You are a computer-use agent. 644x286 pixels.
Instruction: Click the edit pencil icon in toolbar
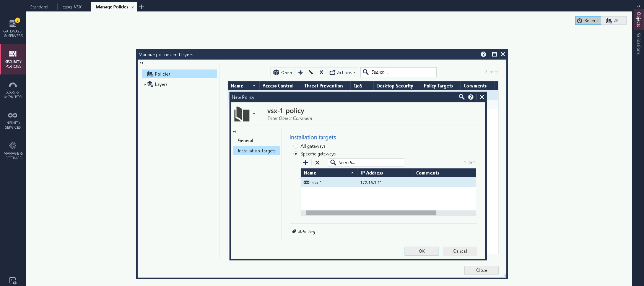311,72
